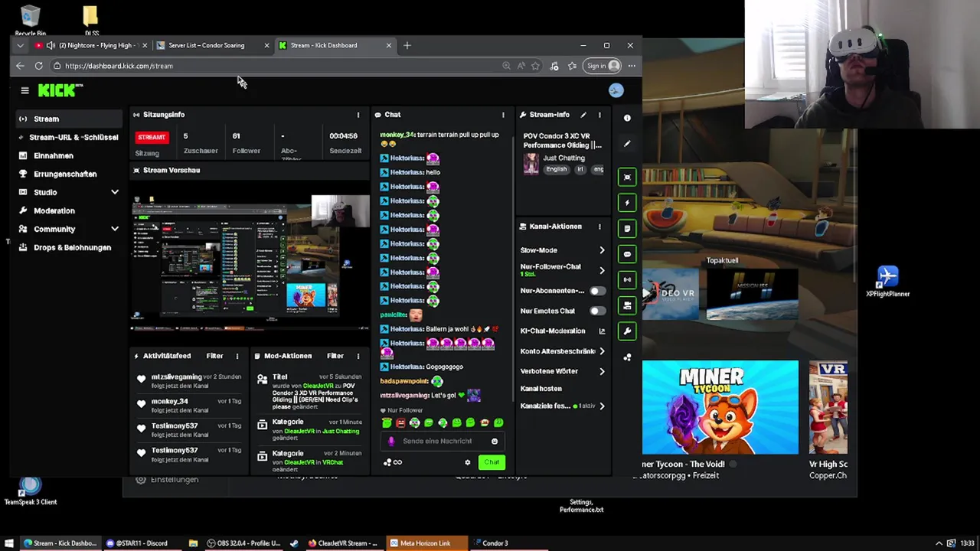Toggle the wrench Stream-Info widget icon in right bar

tap(627, 331)
